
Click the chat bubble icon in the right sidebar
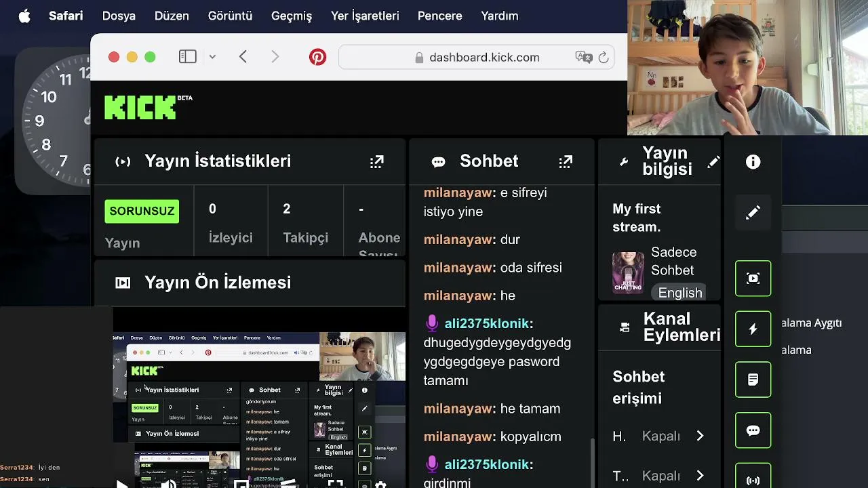(753, 430)
